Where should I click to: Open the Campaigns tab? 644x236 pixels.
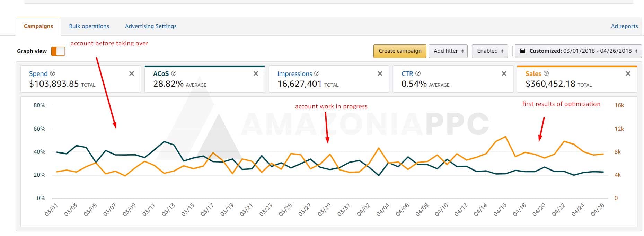pos(38,26)
